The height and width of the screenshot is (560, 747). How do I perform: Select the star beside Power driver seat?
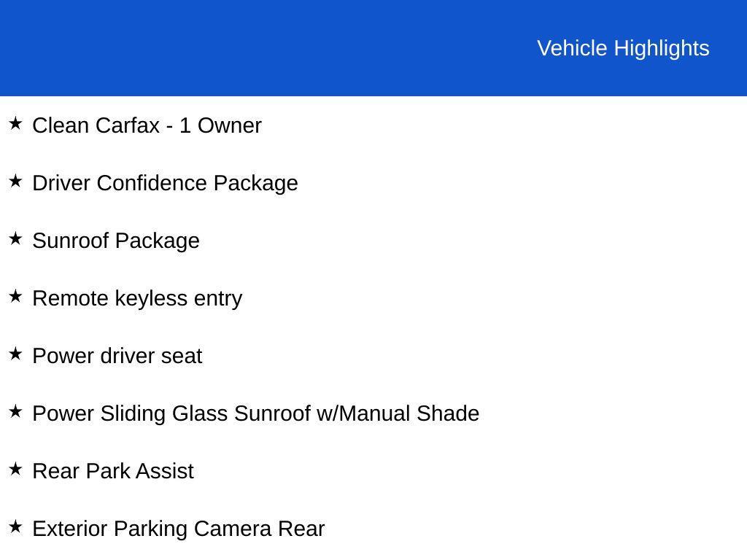click(15, 354)
